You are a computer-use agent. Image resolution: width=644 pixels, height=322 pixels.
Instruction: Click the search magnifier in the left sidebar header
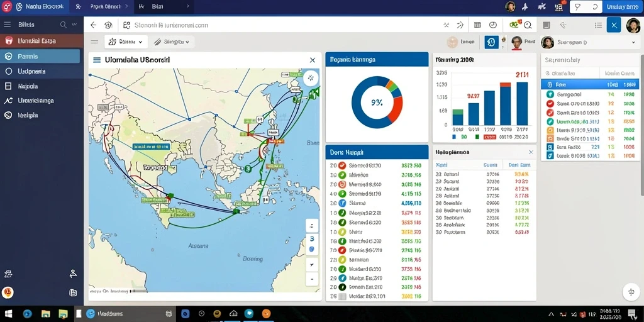64,25
